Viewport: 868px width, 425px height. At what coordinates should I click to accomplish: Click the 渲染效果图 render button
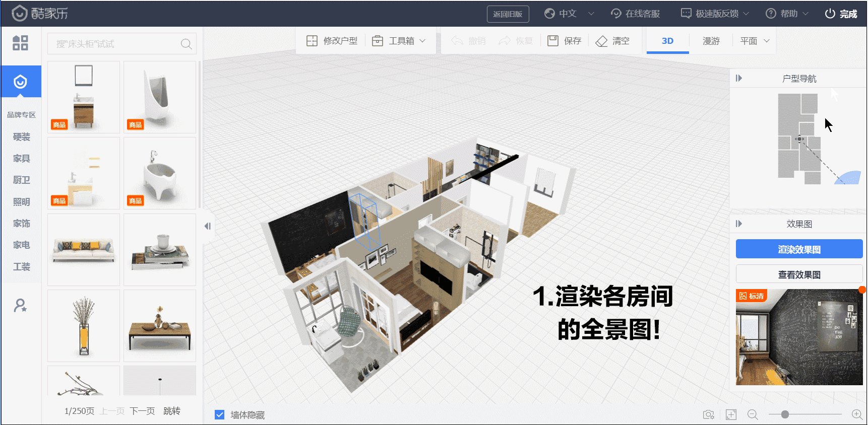[799, 249]
